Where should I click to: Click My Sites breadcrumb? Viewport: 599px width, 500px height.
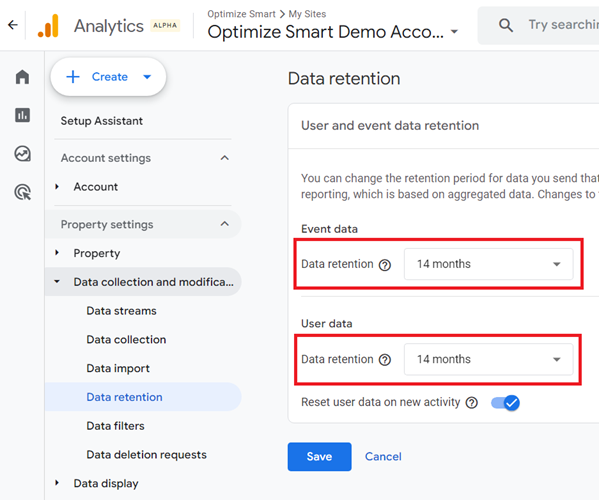pyautogui.click(x=307, y=14)
